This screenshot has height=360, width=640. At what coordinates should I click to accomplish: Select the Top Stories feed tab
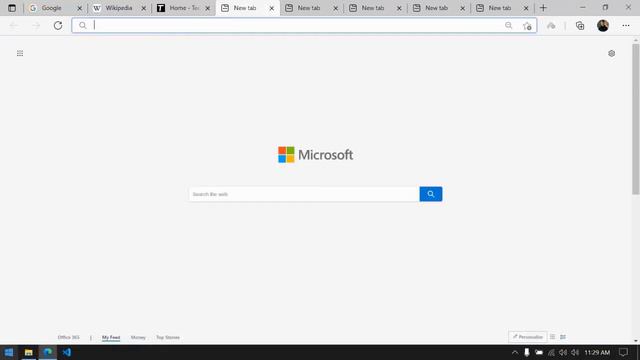pos(168,337)
